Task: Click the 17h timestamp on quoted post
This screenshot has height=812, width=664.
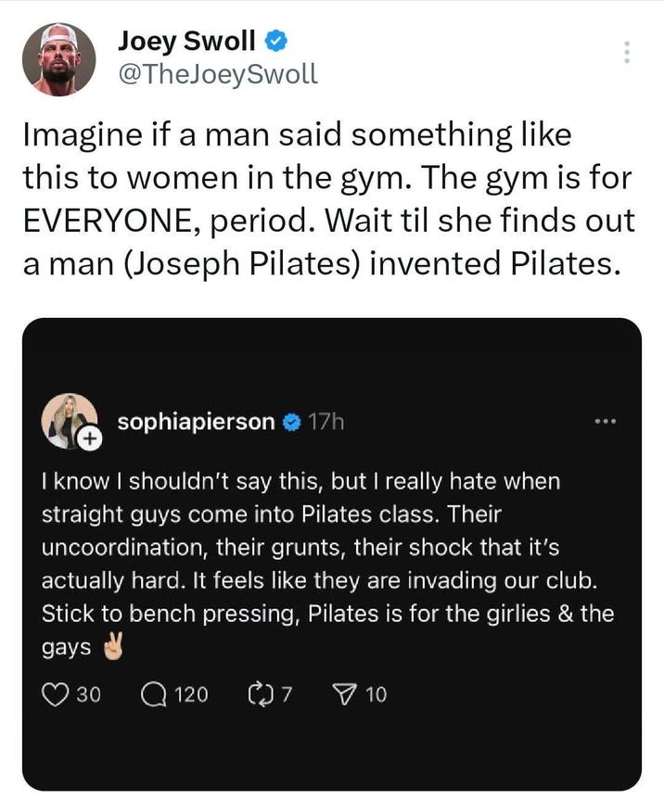Action: (x=326, y=423)
